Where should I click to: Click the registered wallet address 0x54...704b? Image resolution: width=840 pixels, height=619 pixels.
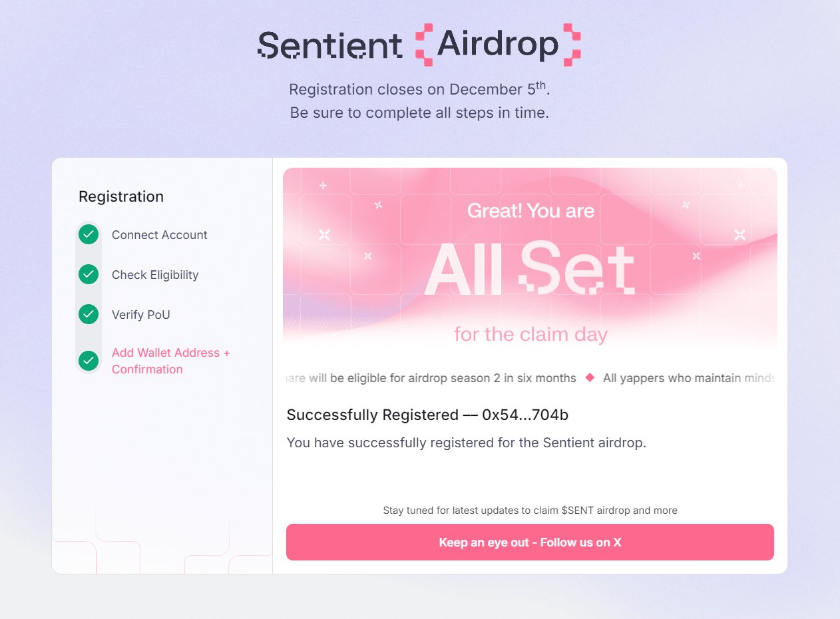[x=525, y=415]
